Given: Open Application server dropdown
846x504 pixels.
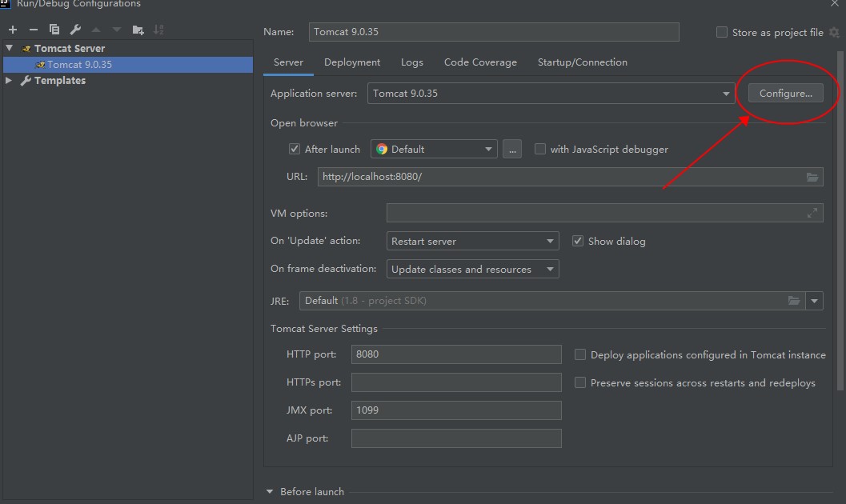Looking at the screenshot, I should point(551,94).
